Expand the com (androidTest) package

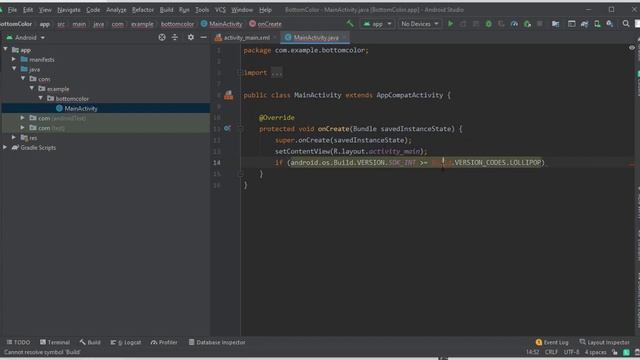(23, 118)
